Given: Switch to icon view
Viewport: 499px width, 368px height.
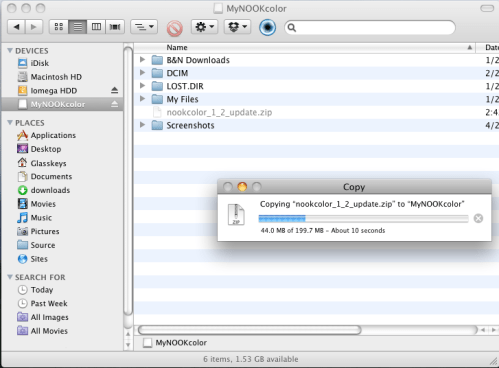Looking at the screenshot, I should [x=59, y=27].
